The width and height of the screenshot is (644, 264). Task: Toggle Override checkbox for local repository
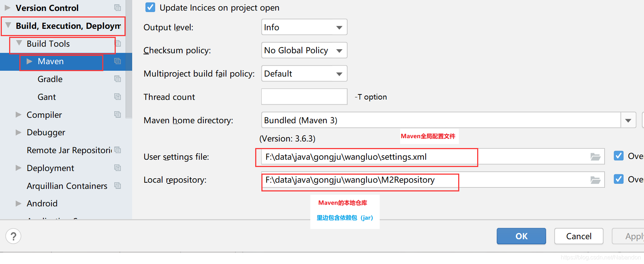click(618, 179)
